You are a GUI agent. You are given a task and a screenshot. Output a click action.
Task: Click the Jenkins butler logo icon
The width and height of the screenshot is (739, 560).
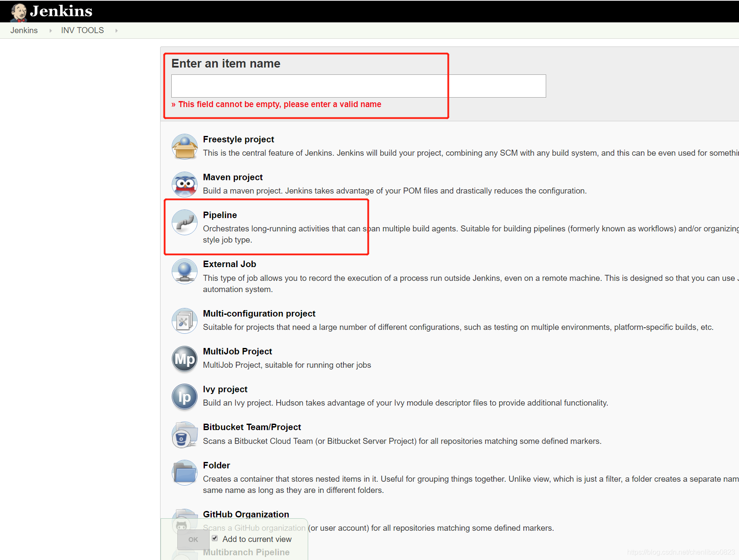19,12
